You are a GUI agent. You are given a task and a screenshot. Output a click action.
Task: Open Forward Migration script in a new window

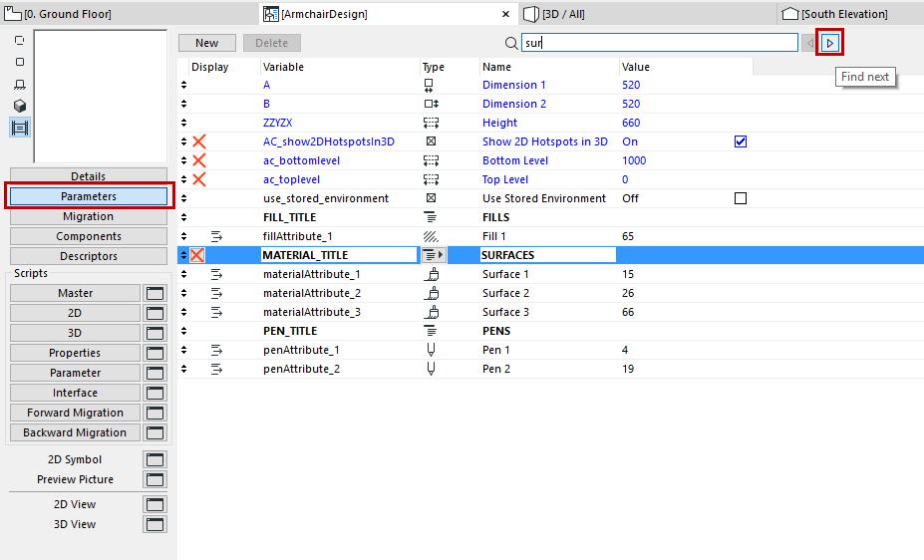(154, 414)
